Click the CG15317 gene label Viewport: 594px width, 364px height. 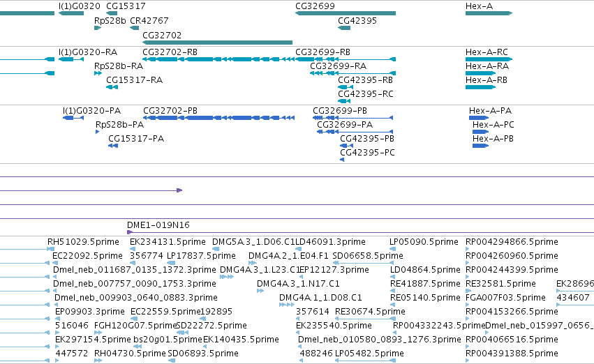[x=126, y=6]
